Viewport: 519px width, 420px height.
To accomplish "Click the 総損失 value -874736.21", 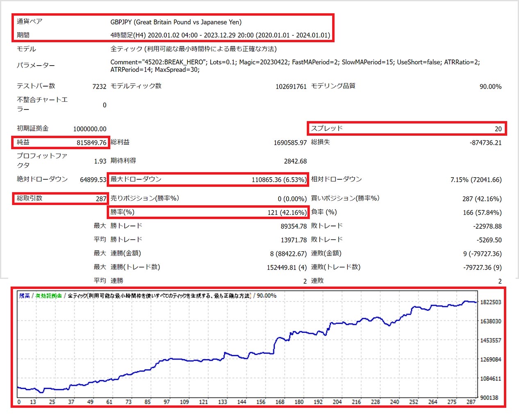I will click(x=485, y=143).
